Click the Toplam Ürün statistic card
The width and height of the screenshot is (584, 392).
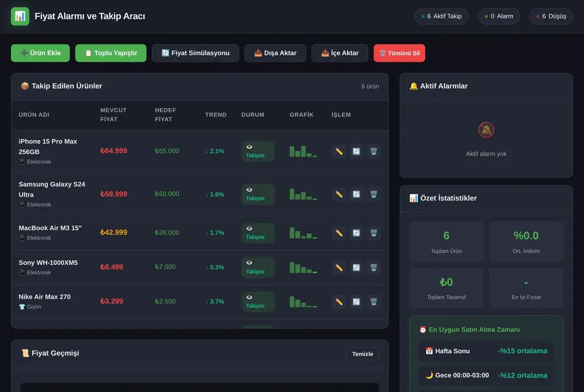446,242
